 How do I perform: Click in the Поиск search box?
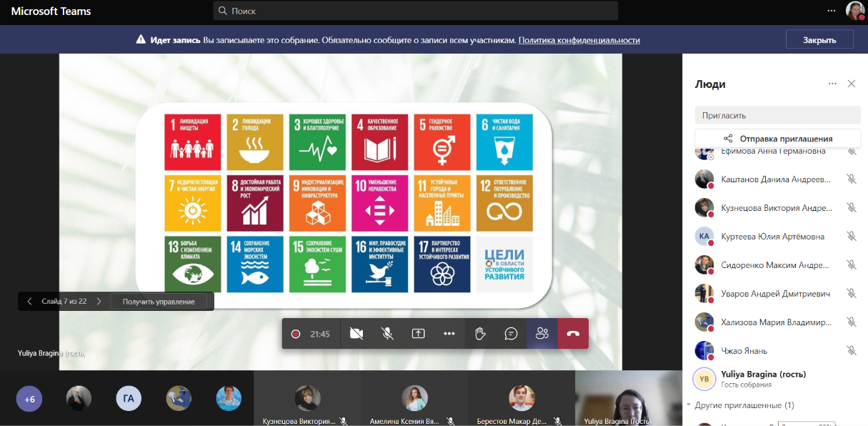pyautogui.click(x=416, y=11)
